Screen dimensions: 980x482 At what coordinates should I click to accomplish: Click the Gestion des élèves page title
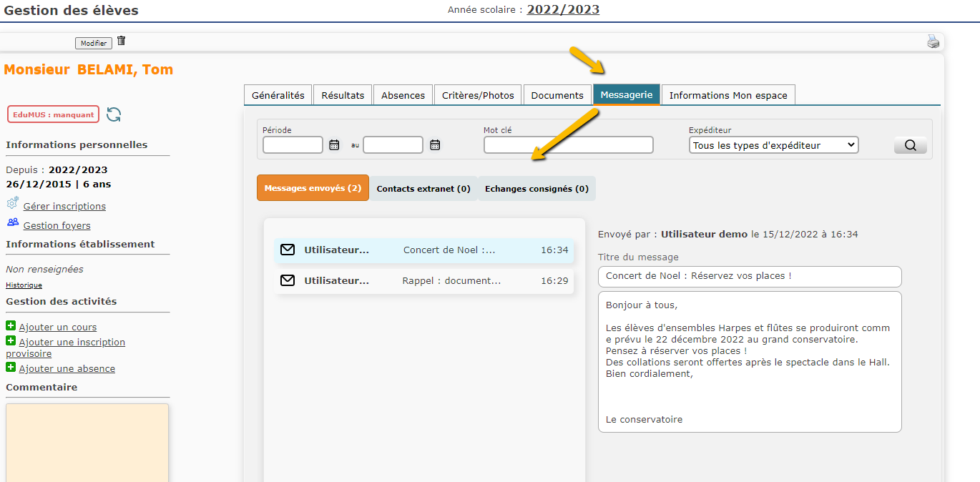coord(72,10)
